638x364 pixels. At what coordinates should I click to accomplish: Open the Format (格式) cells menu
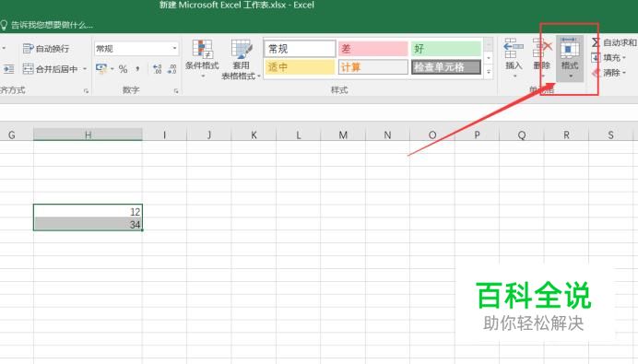click(x=570, y=58)
